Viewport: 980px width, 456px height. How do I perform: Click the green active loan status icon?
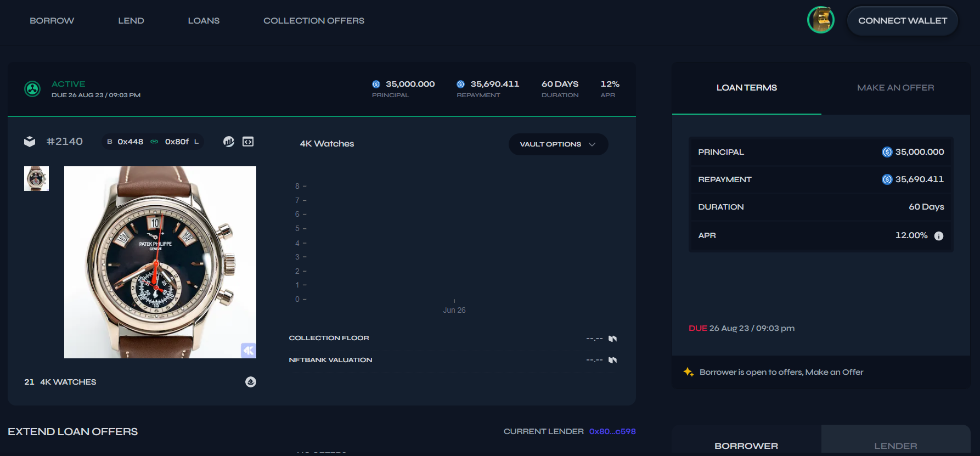[x=32, y=88]
